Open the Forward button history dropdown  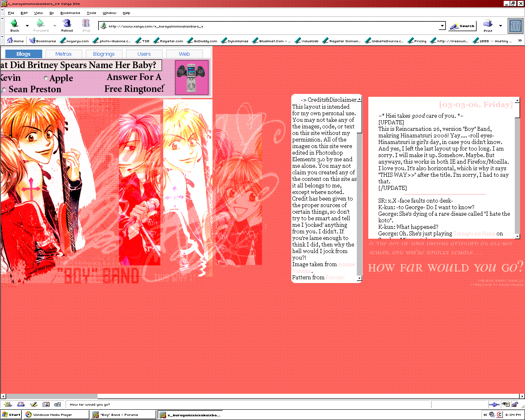coord(55,26)
